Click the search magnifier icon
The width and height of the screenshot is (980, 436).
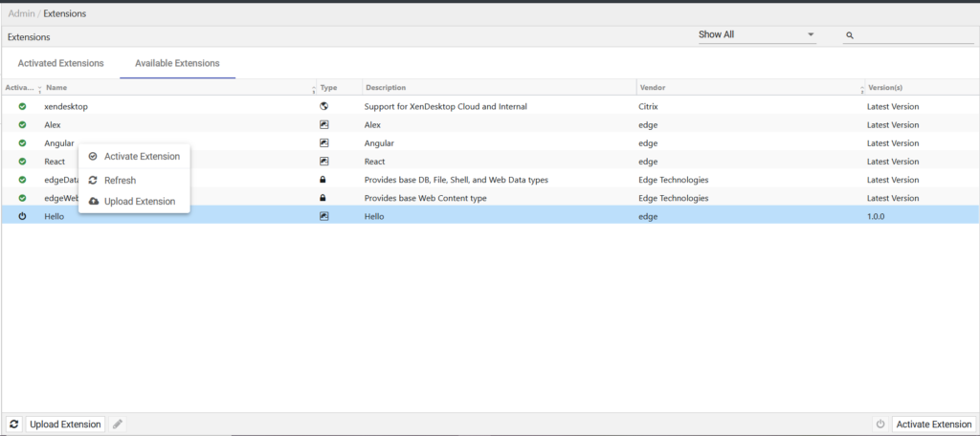click(x=850, y=35)
